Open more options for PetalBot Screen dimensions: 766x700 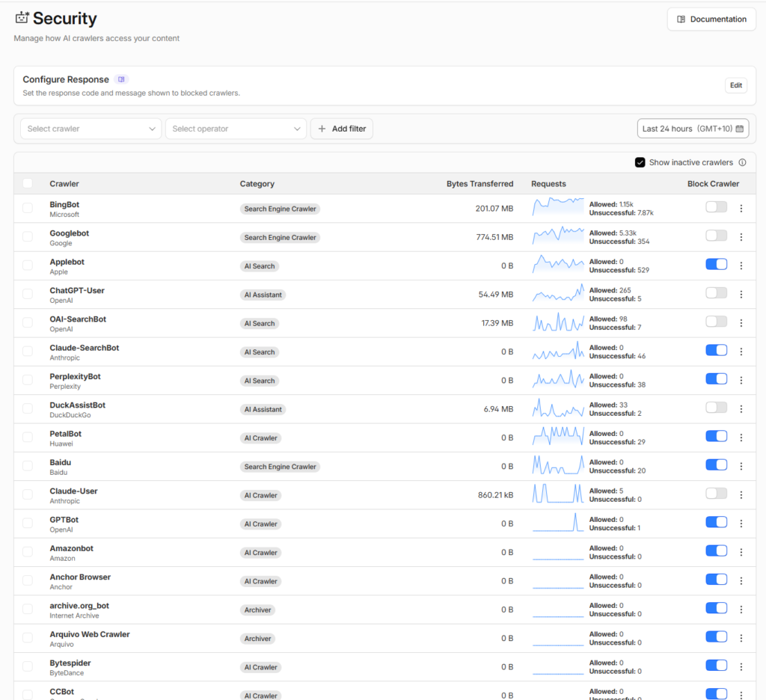[x=741, y=437]
